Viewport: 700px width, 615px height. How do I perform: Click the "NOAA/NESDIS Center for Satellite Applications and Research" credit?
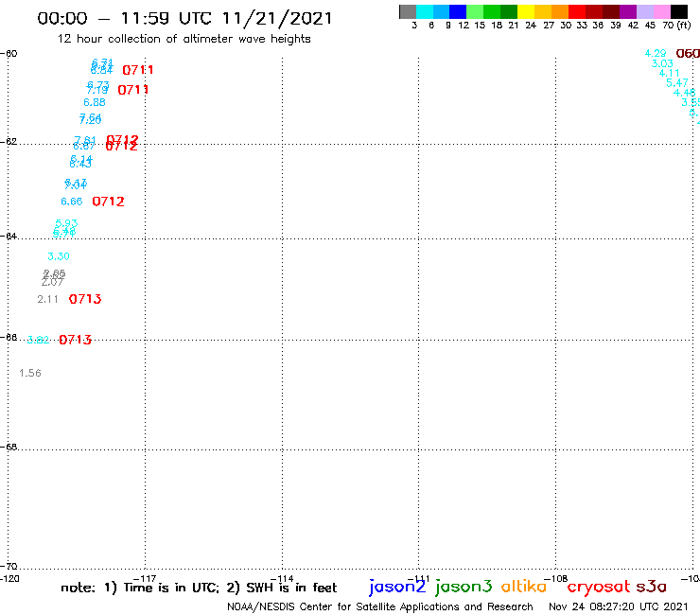coord(380,606)
